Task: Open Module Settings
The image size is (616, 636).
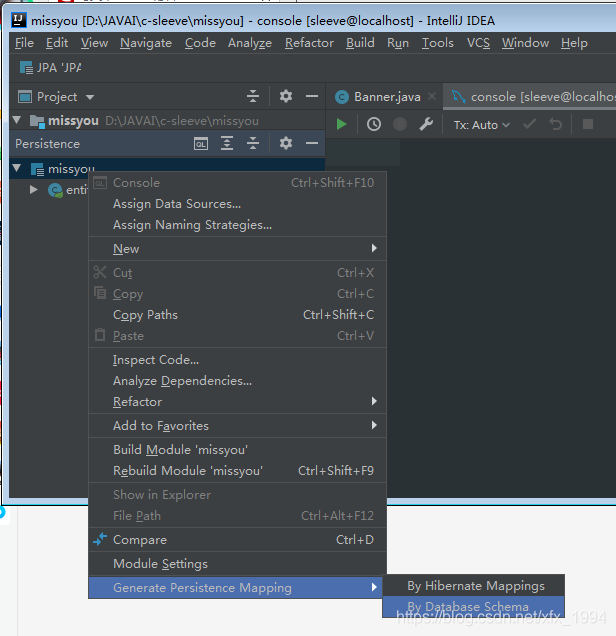Action: tap(238, 564)
